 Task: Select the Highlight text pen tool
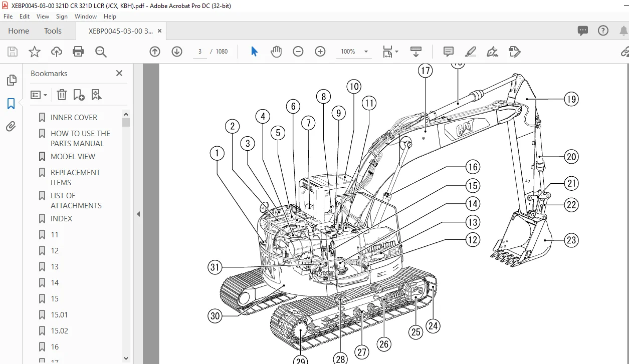(471, 52)
